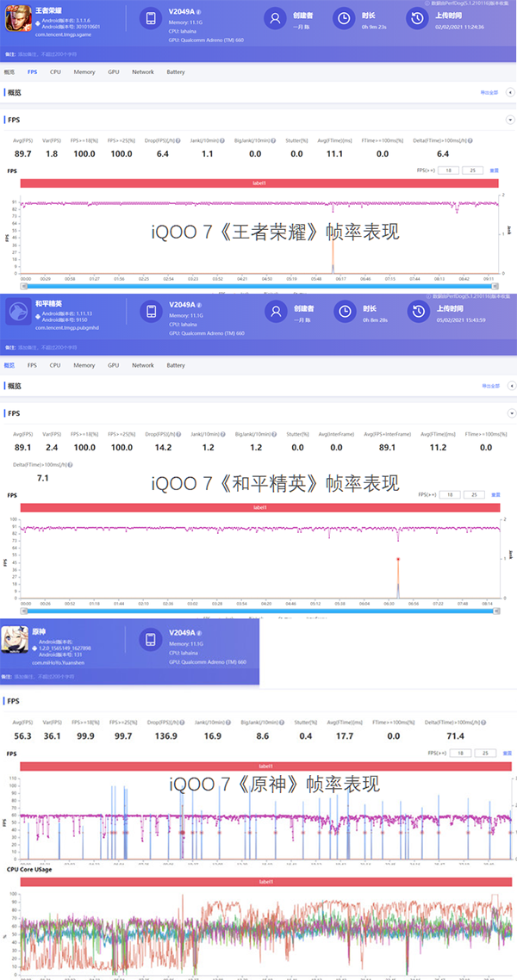Click the 创建者 user icon in 王者荣耀 header
The width and height of the screenshot is (517, 980).
click(275, 18)
